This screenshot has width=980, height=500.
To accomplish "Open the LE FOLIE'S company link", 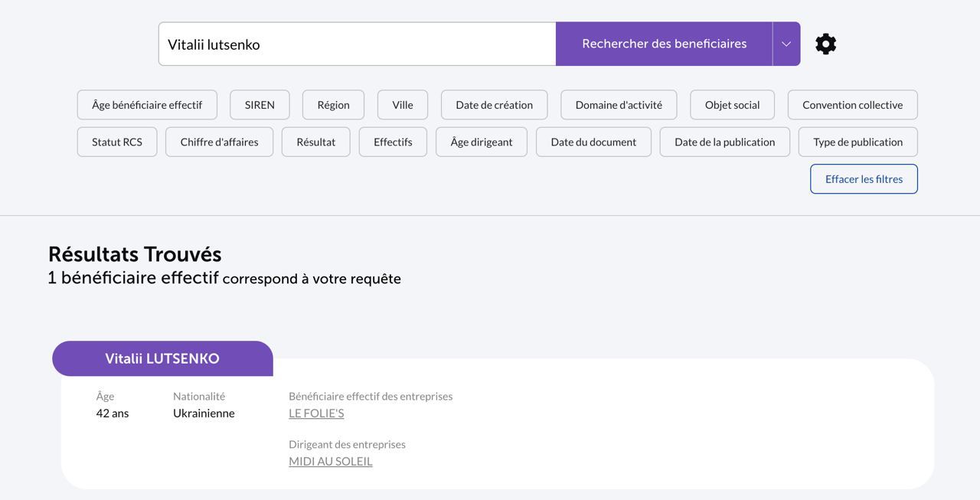I will (x=316, y=413).
